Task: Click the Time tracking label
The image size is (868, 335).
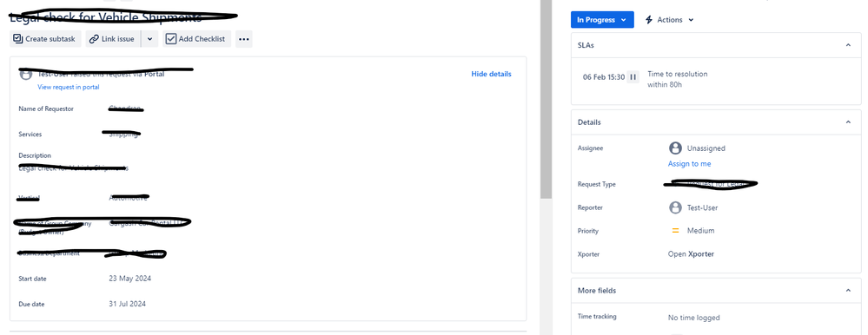Action: [x=597, y=317]
